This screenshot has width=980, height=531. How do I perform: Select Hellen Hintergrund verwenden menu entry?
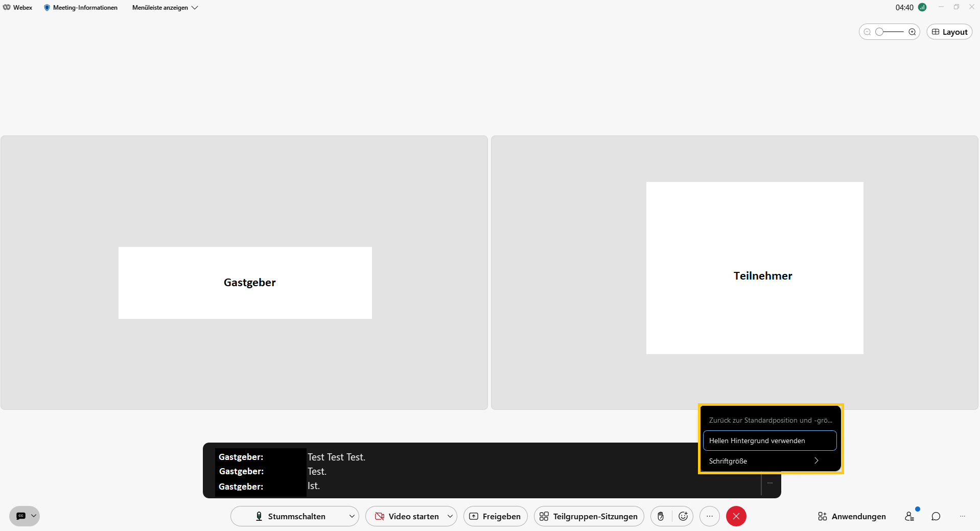pos(769,441)
